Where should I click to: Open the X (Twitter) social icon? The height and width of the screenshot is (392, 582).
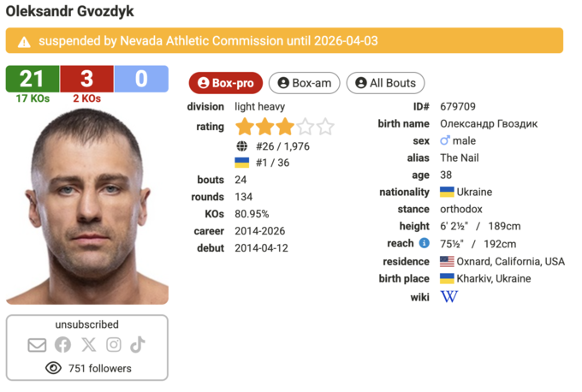pos(88,345)
